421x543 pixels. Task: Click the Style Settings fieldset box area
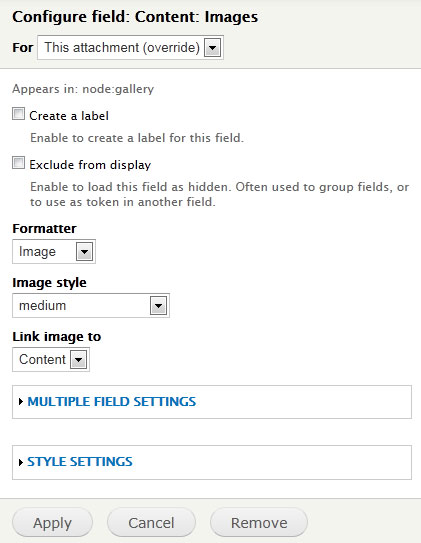click(212, 462)
